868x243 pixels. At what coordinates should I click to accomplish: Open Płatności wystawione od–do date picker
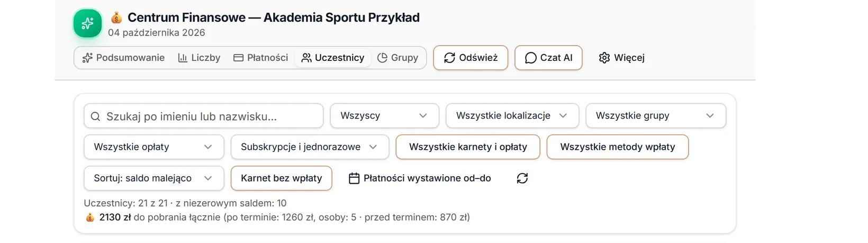pyautogui.click(x=420, y=178)
